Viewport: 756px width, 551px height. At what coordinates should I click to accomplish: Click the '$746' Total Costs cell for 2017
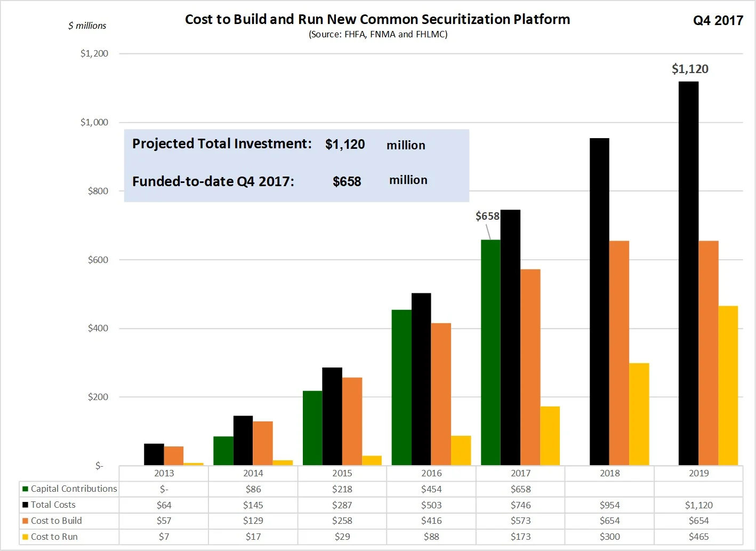pos(520,505)
